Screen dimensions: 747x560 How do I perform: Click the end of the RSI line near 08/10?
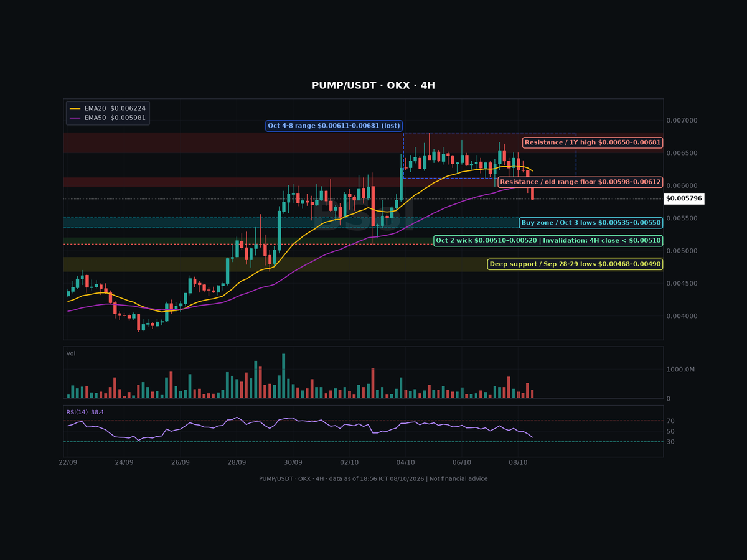coord(532,437)
